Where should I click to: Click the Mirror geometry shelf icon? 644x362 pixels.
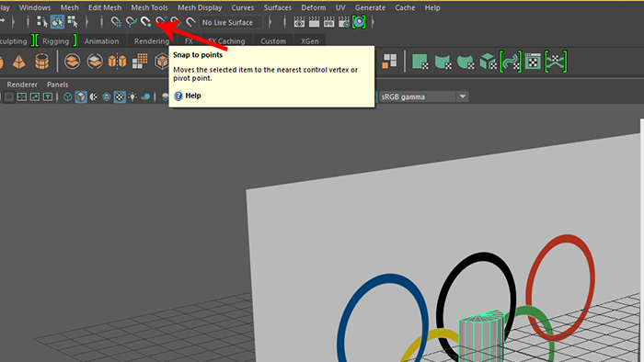coord(117,62)
